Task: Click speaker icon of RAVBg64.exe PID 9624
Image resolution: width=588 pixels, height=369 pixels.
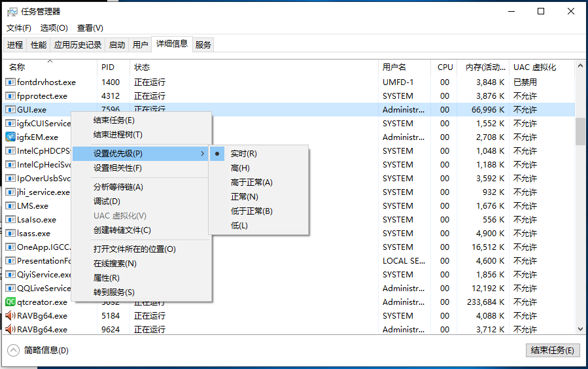Action: pos(10,329)
